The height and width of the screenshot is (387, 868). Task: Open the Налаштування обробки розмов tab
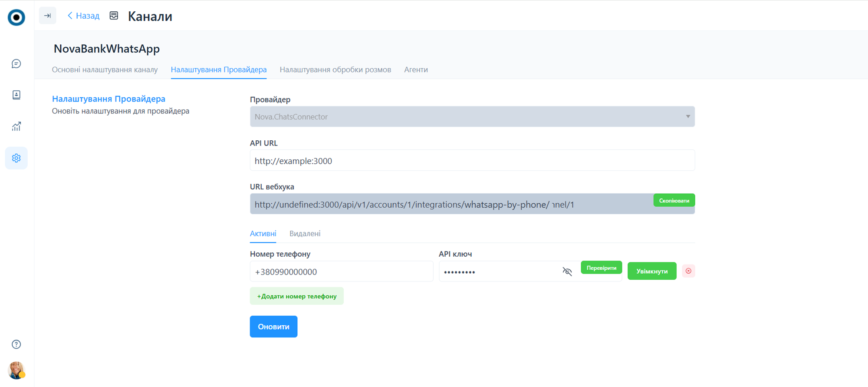pos(335,69)
